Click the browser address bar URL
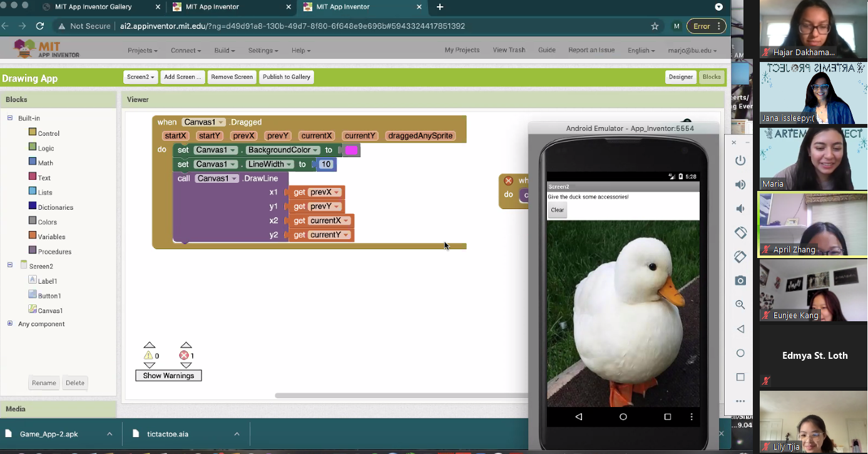Image resolution: width=868 pixels, height=454 pixels. tap(292, 26)
